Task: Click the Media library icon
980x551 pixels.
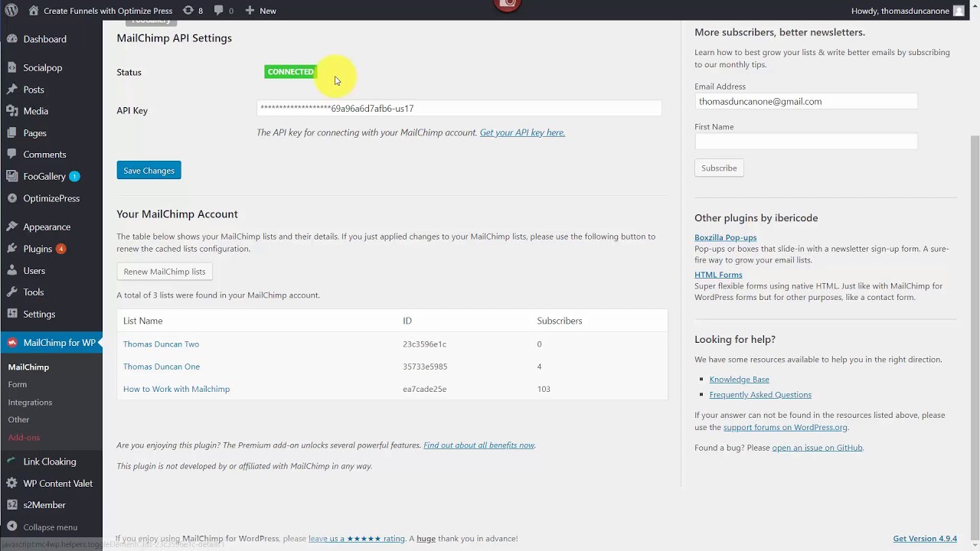Action: [11, 111]
